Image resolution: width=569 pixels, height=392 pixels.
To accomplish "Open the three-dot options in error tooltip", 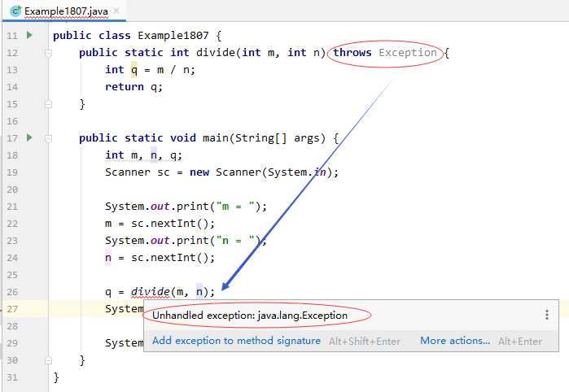I will [546, 315].
